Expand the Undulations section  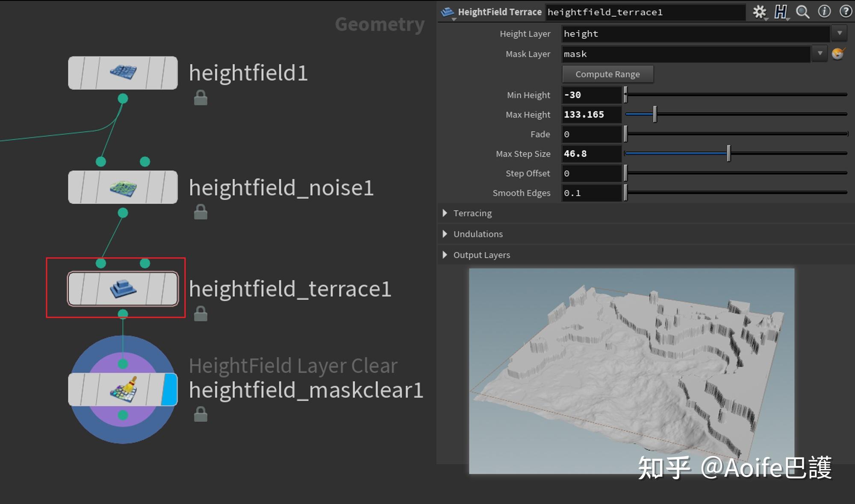(445, 234)
